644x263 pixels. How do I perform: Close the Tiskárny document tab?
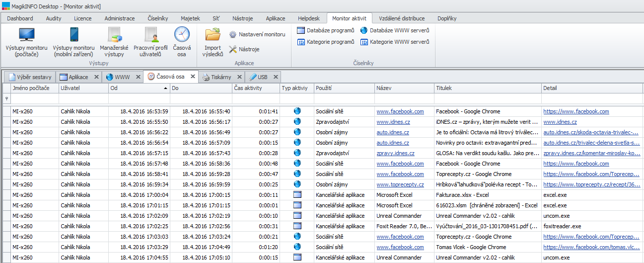pos(239,77)
